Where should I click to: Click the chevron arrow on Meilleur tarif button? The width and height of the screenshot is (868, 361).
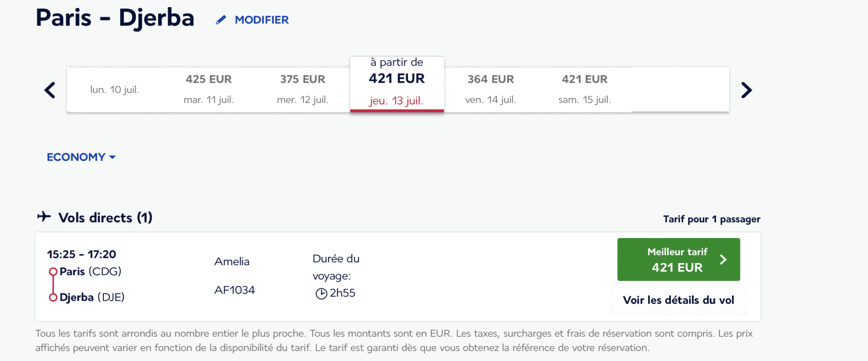click(x=723, y=260)
